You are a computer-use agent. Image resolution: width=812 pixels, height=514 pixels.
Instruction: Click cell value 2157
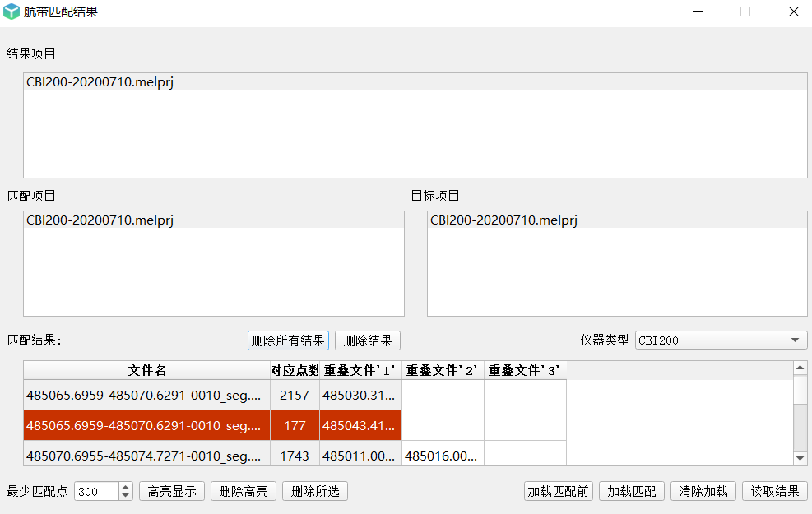click(295, 396)
